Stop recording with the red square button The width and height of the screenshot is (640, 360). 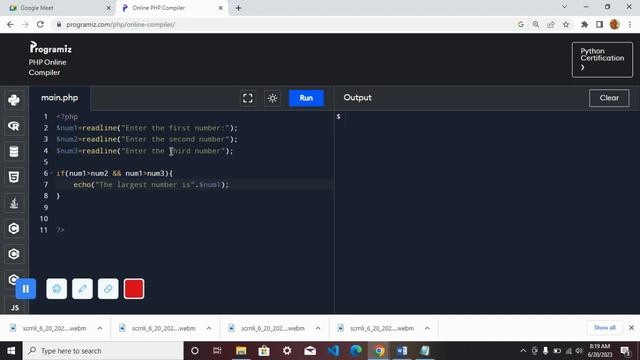pos(134,289)
